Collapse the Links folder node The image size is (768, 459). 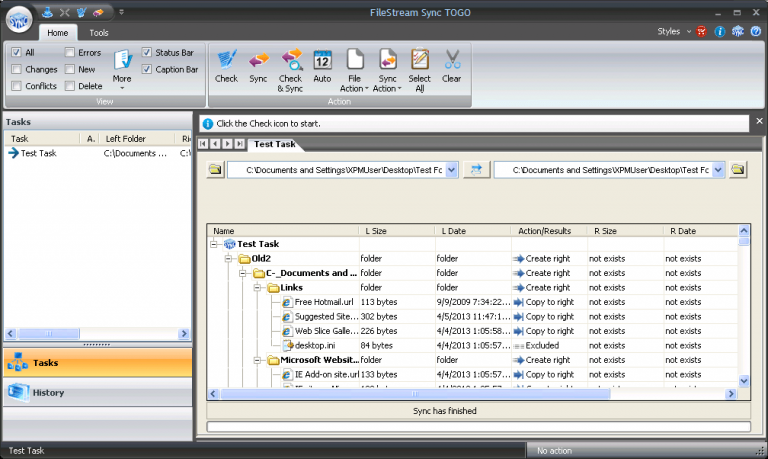(257, 288)
